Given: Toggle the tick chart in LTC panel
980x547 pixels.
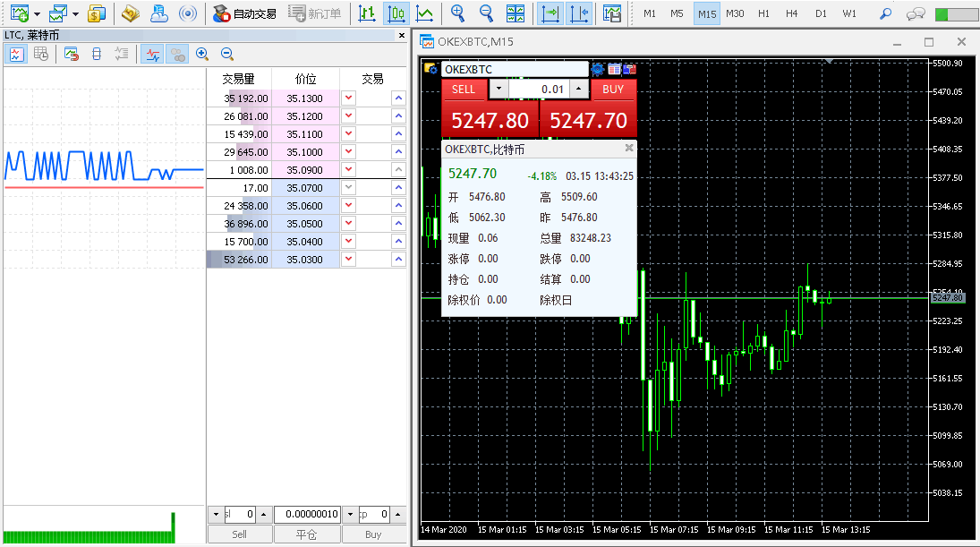Looking at the screenshot, I should coord(152,54).
